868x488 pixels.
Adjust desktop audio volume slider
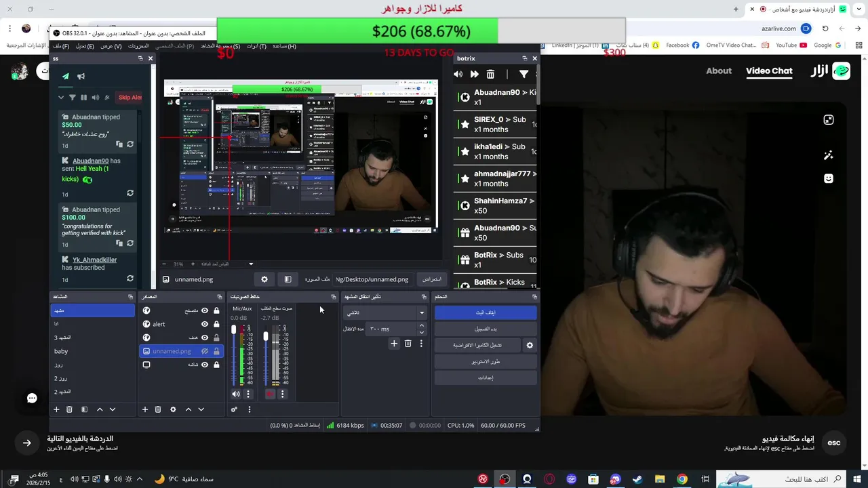(266, 336)
